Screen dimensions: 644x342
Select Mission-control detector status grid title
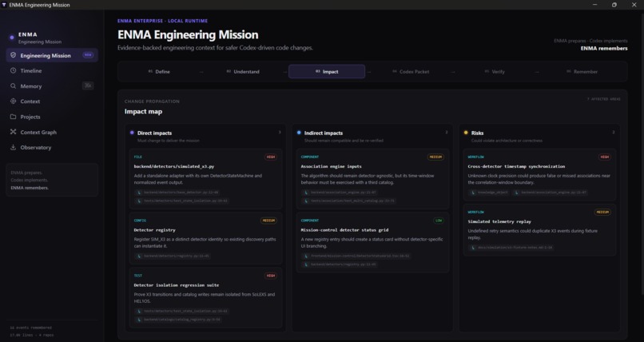point(344,230)
